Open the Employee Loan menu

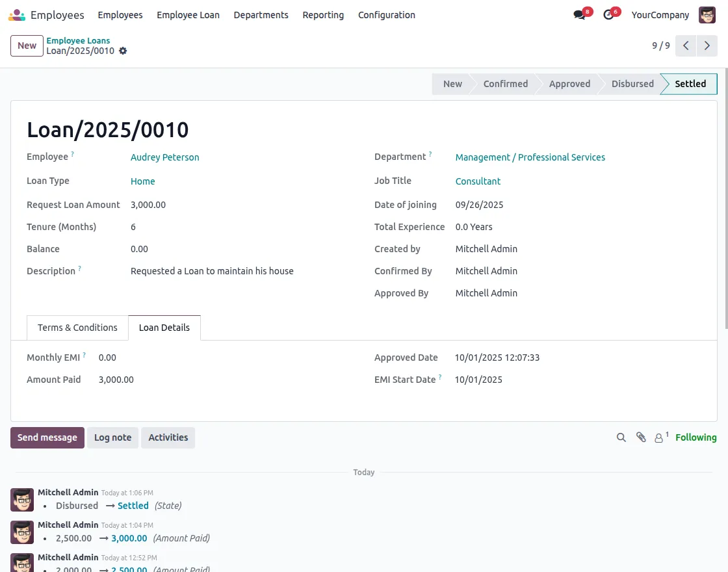click(x=188, y=15)
